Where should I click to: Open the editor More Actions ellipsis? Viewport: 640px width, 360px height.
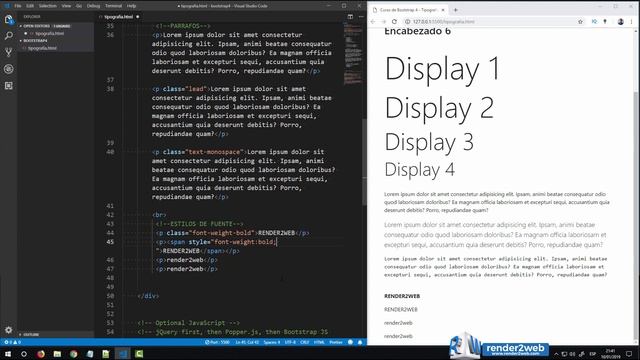coord(361,17)
